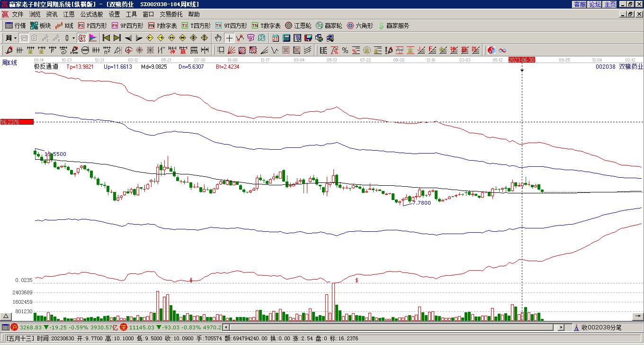Open the 行情 market quotes view
644x345 pixels.
pos(15,26)
